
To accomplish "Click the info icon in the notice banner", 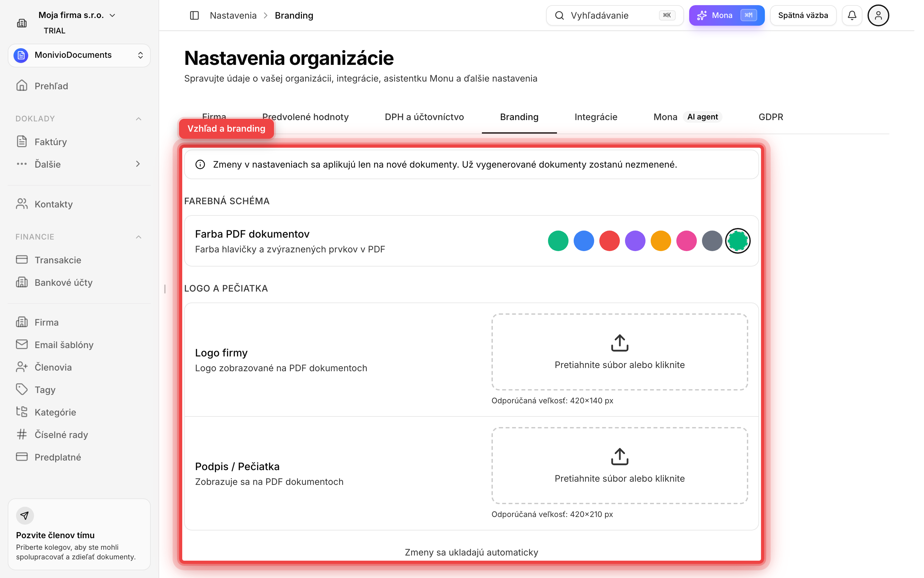I will click(200, 164).
